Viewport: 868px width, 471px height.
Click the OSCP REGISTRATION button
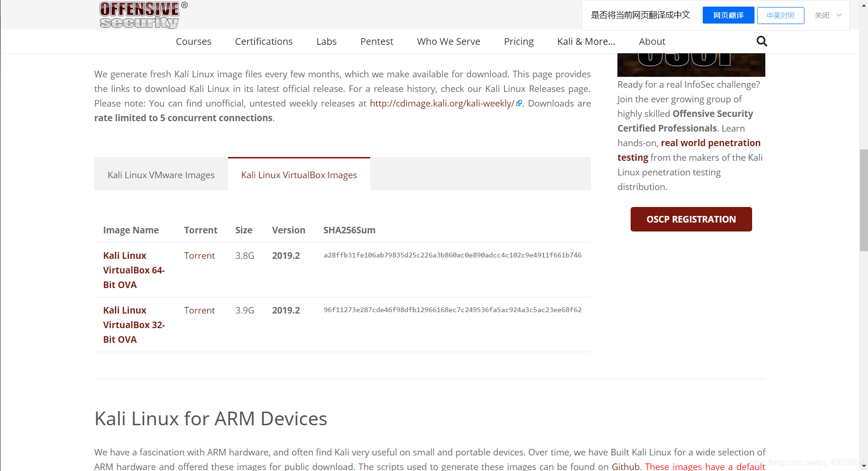tap(691, 219)
